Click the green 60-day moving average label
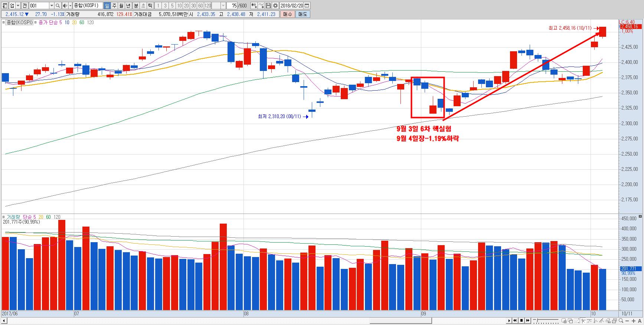Screen dimensions: 644x325 point(82,22)
